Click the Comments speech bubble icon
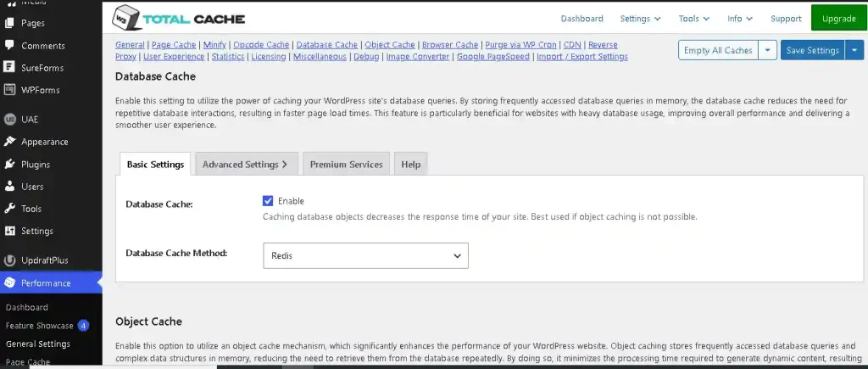The width and height of the screenshot is (868, 369). 8,46
